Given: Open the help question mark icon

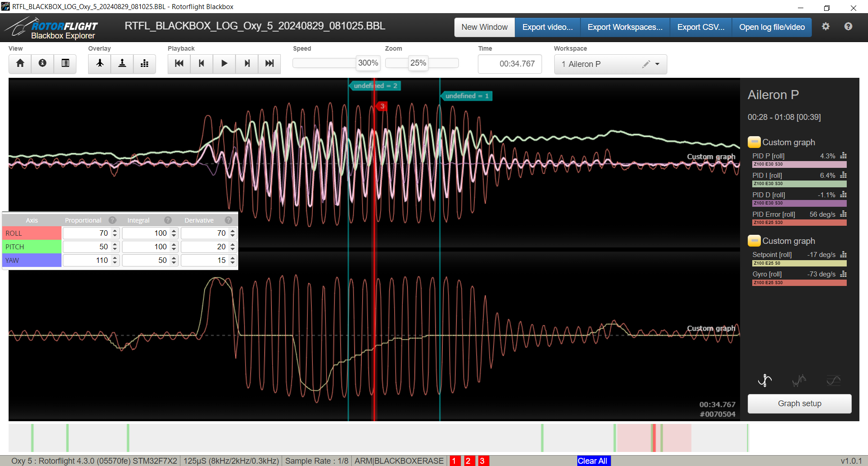Looking at the screenshot, I should click(848, 27).
